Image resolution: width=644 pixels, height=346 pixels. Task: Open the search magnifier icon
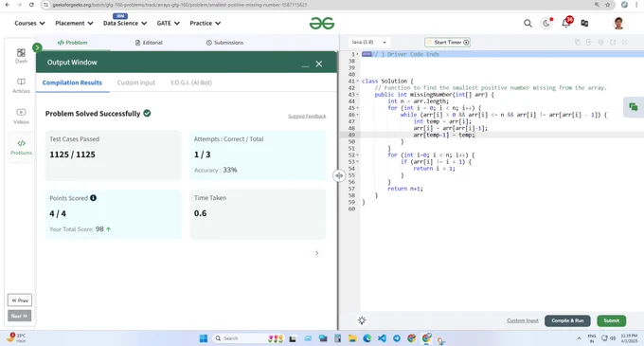pyautogui.click(x=528, y=24)
